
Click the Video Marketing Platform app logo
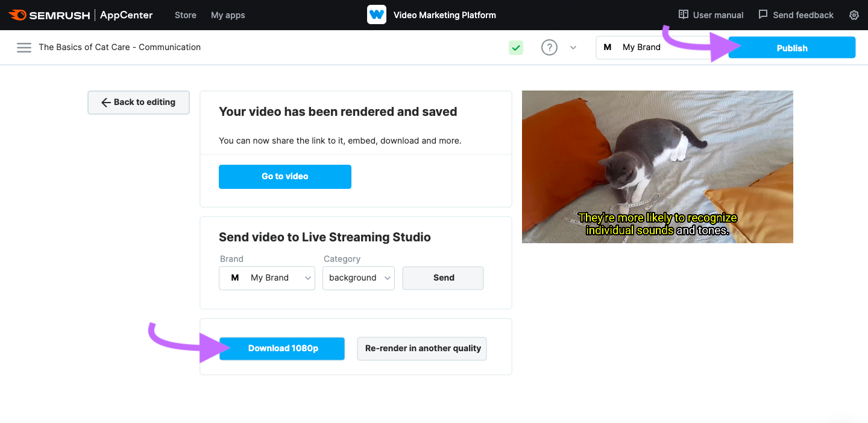pos(377,14)
